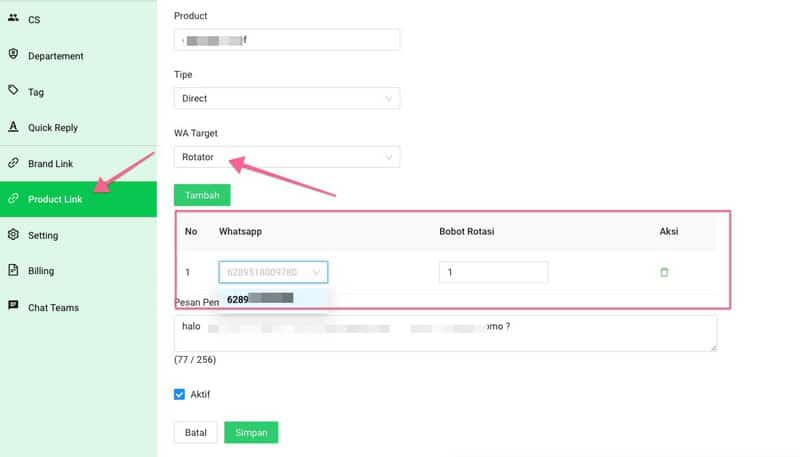Click the Batal cancel button
The width and height of the screenshot is (800, 457).
point(195,432)
